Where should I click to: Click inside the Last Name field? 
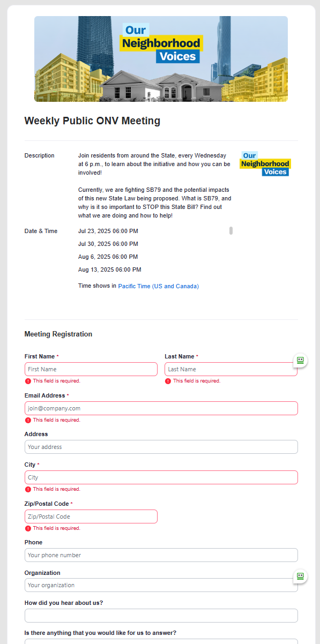click(230, 369)
